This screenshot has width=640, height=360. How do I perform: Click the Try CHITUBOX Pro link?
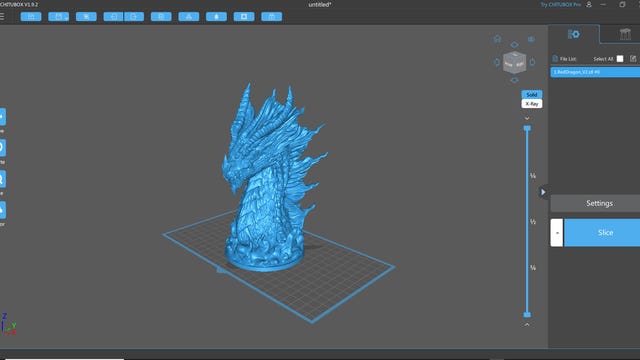(560, 4)
